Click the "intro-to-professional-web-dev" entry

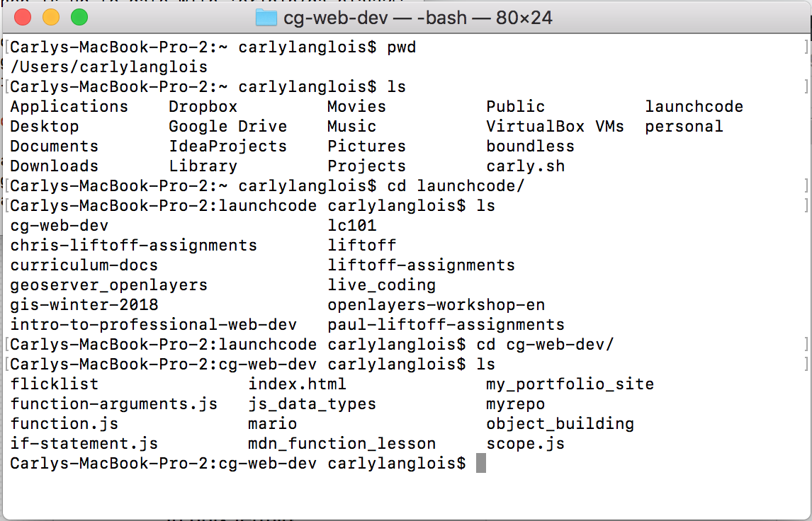click(x=154, y=325)
